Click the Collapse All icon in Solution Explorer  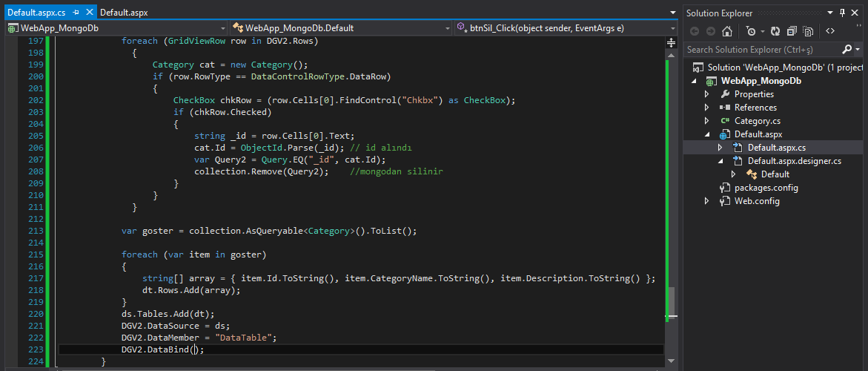791,31
